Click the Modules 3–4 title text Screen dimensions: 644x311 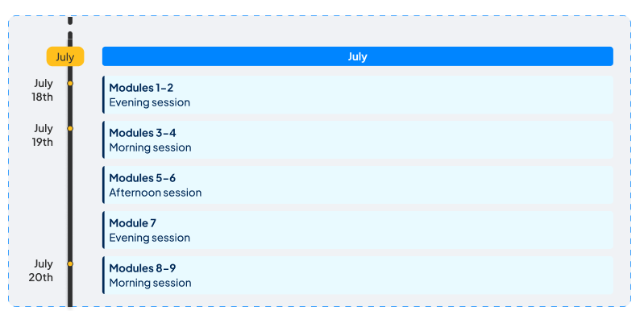click(143, 133)
